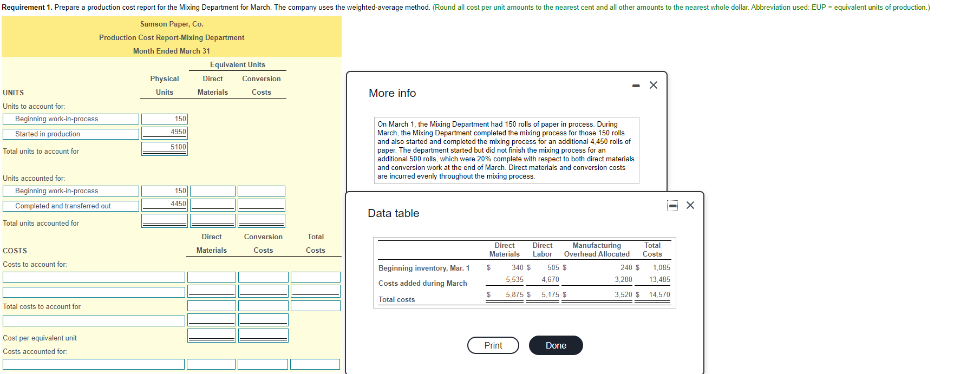Click the Done button

pyautogui.click(x=556, y=345)
